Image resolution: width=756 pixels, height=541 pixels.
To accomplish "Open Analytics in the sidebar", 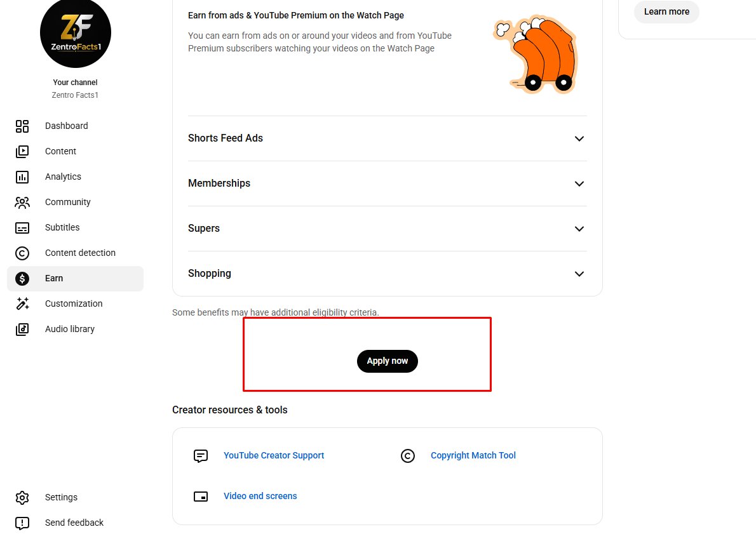I will pyautogui.click(x=75, y=177).
